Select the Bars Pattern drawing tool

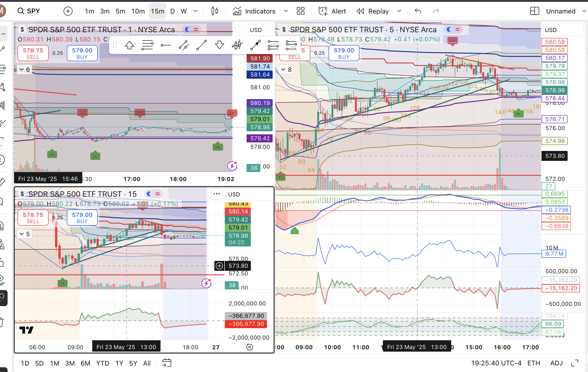point(237,45)
